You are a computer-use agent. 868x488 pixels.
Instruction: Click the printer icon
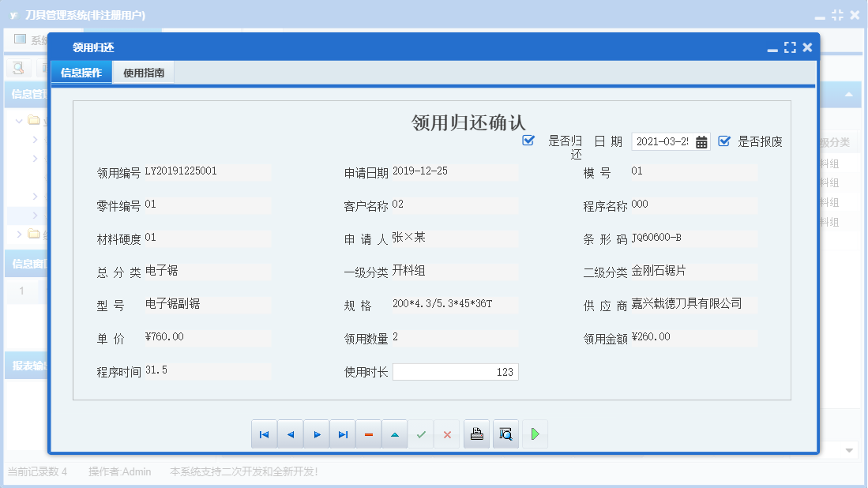coord(476,434)
